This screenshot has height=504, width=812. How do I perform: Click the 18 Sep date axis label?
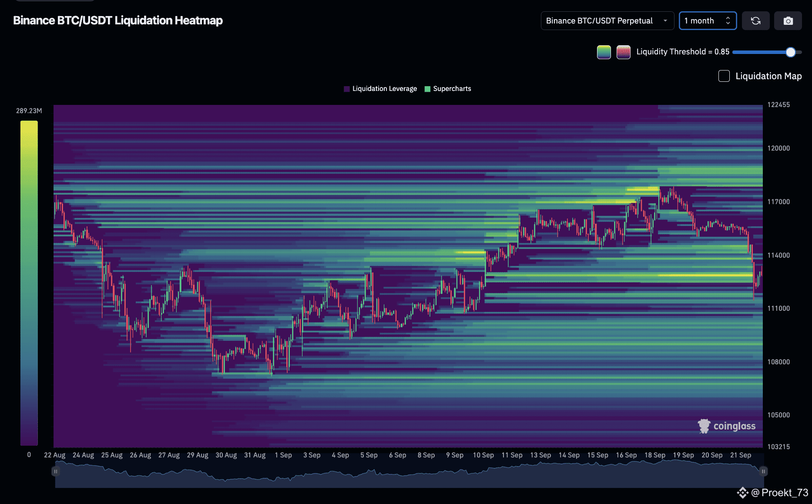click(x=655, y=455)
